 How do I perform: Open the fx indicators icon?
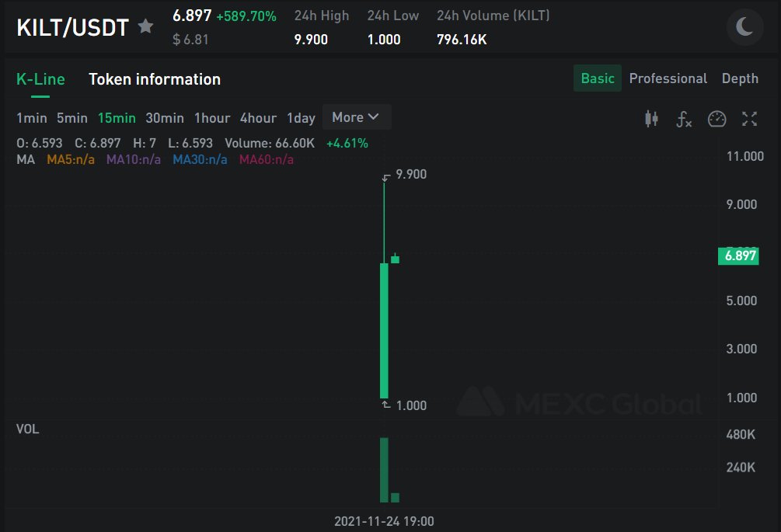tap(684, 119)
